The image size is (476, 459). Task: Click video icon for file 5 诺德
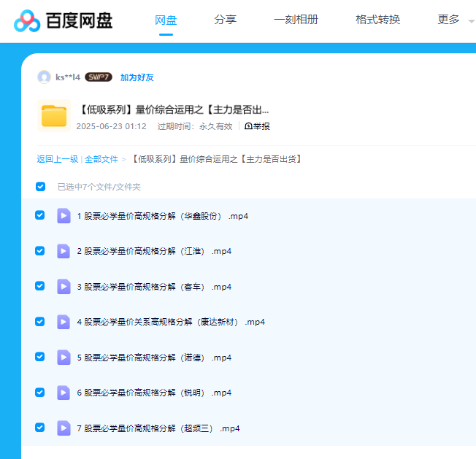point(64,358)
